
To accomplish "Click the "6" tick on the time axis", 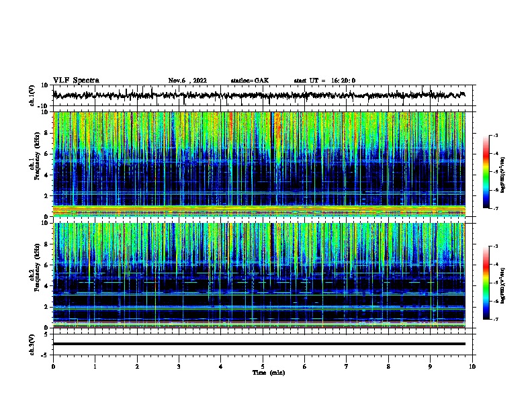I will coord(305,366).
